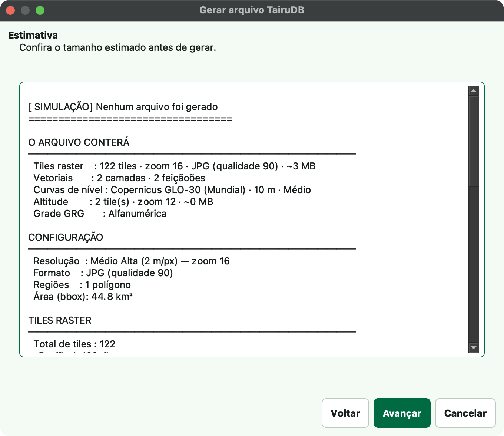Go back with the Voltar button
The image size is (504, 436).
[345, 413]
